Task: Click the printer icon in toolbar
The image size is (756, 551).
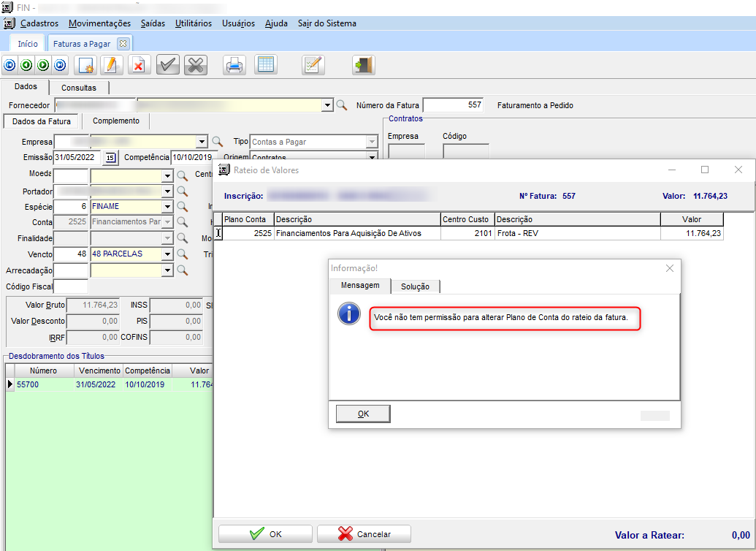Action: (x=234, y=65)
